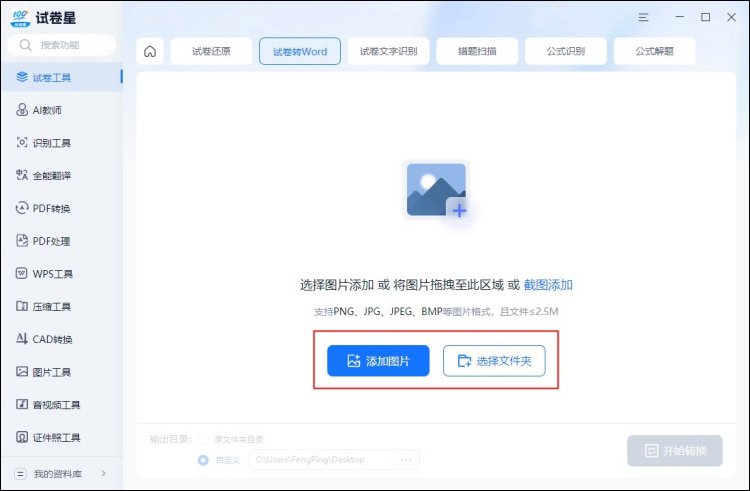Maximize the 试卷星 window
The width and height of the screenshot is (750, 491).
click(x=706, y=17)
